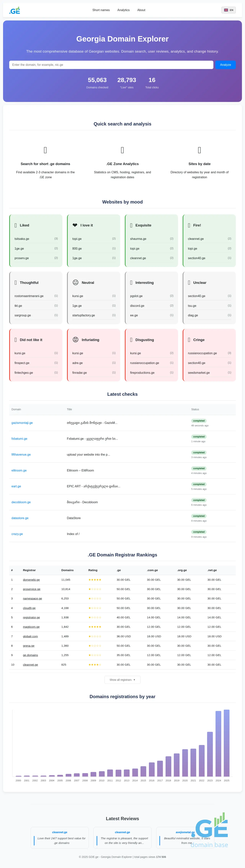Screen dimensions: 245x868
Task: Click the large GE domain base watermark logo
Action: coord(211,831)
